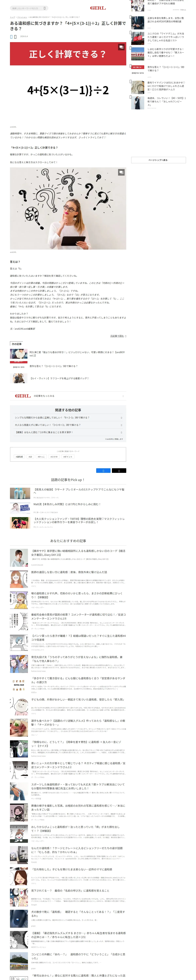Click thumbnail of the TIRTIR cushion foundation article
The width and height of the screenshot is (196, 980).
[20, 523]
